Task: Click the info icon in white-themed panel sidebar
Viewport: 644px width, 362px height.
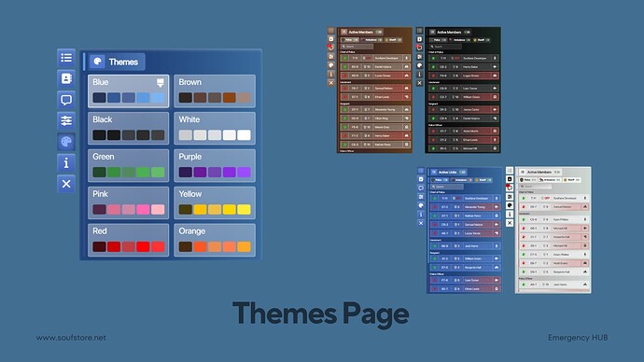Action: (x=510, y=215)
